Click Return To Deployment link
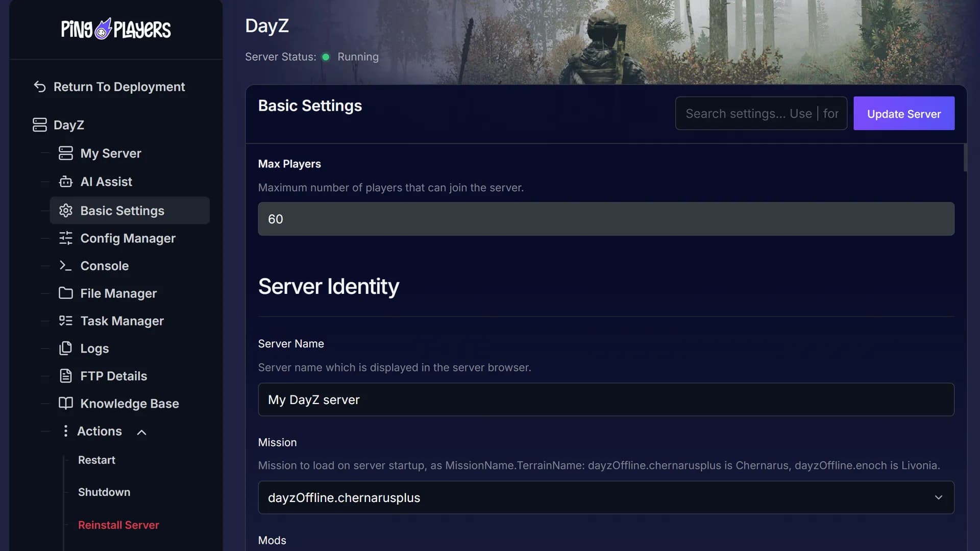The width and height of the screenshot is (980, 551). click(119, 87)
